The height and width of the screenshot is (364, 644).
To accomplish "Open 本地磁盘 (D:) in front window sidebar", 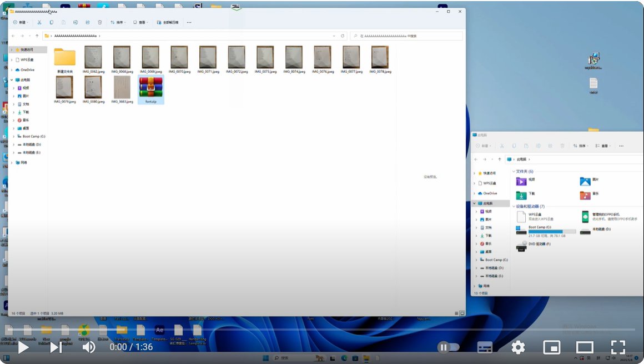I will coord(29,145).
